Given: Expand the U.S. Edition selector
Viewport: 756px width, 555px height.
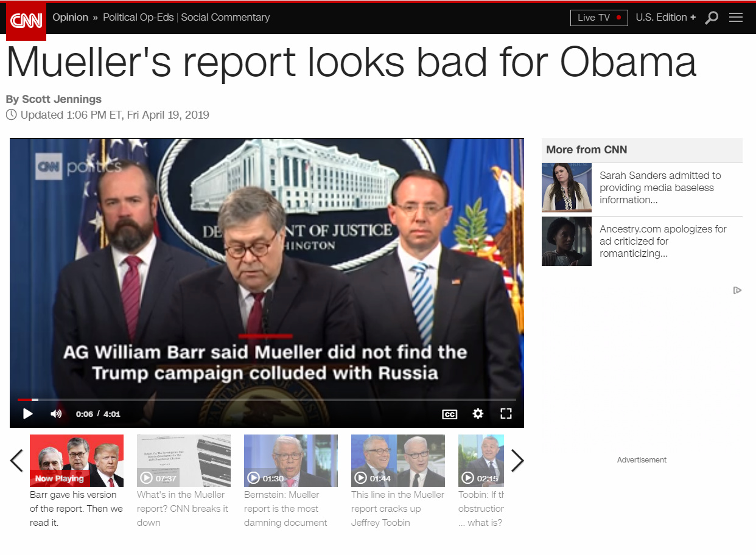Looking at the screenshot, I should (665, 18).
